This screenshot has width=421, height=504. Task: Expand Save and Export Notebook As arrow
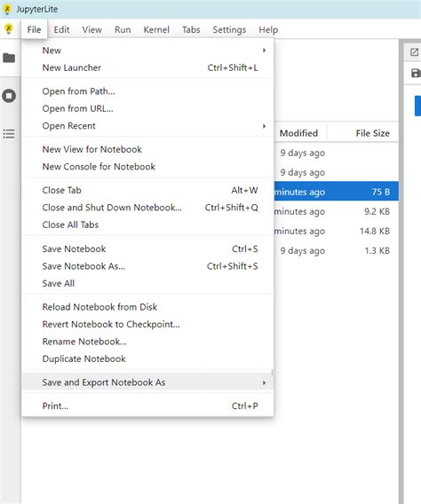(x=264, y=382)
